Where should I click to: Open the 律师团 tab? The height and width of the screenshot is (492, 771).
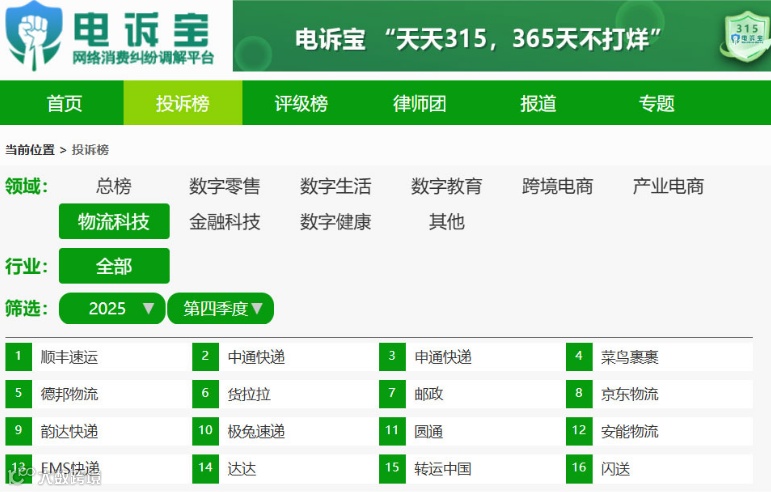pos(419,103)
